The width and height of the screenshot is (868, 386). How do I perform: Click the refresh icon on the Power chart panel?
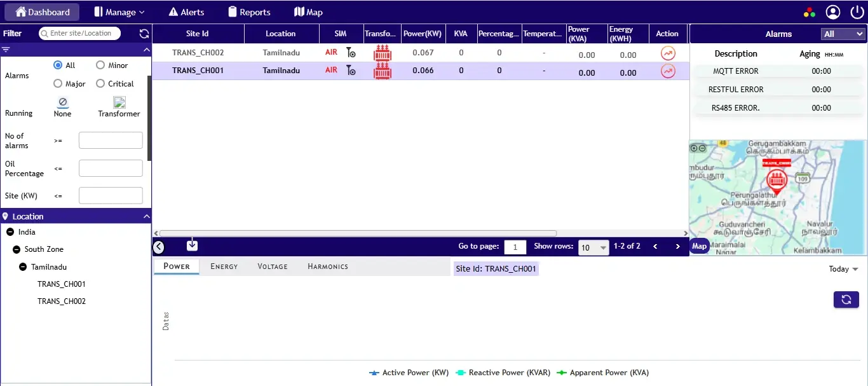point(846,298)
